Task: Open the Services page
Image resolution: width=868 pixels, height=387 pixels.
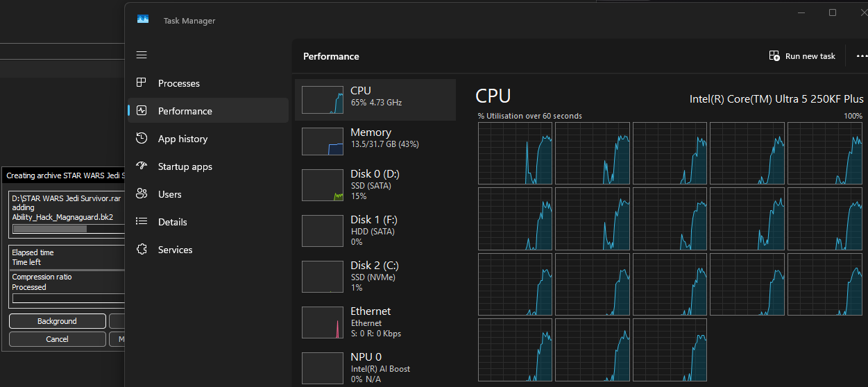Action: [x=208, y=250]
